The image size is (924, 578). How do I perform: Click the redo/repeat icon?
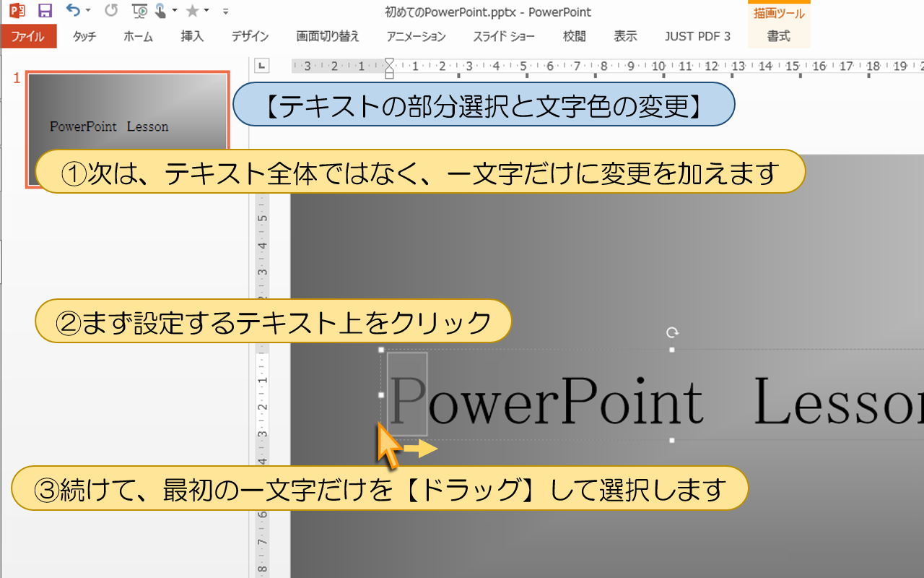point(110,11)
